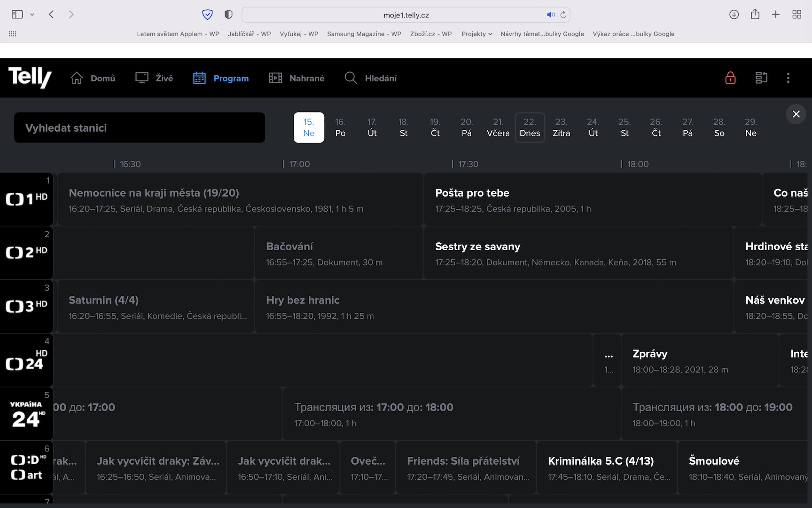Click the Telly logo

(x=30, y=78)
